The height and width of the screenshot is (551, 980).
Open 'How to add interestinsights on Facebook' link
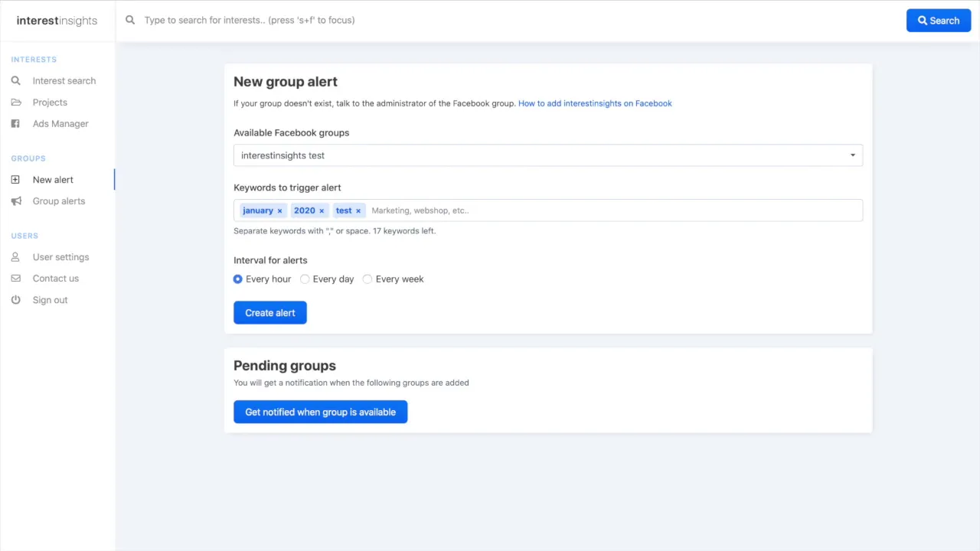595,103
